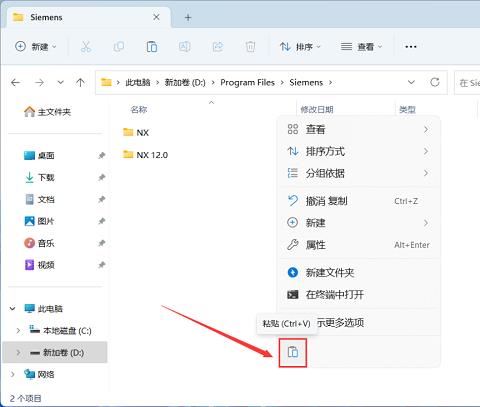Viewport: 480px width, 407px height.
Task: Unpin 桌面 using its pin icon
Action: pos(102,156)
